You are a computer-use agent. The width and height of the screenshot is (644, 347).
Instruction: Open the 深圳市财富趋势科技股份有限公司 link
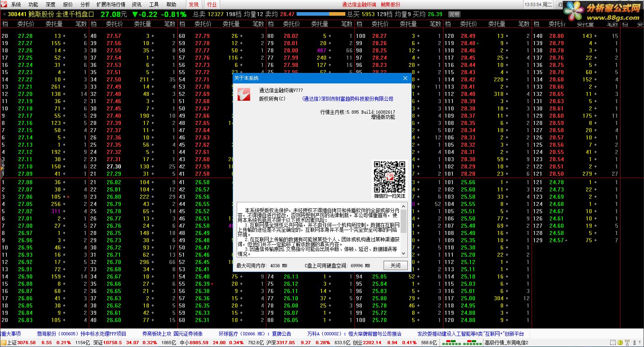point(348,99)
